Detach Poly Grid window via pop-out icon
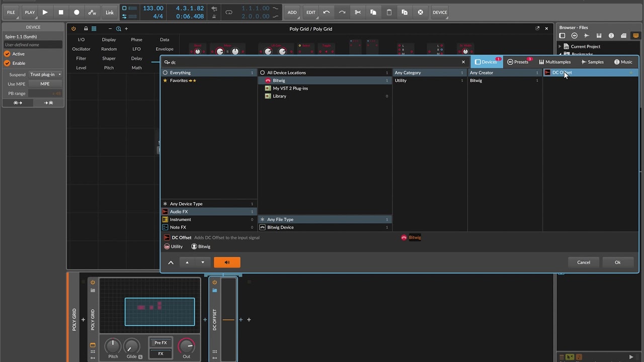The height and width of the screenshot is (362, 644). pos(537,29)
